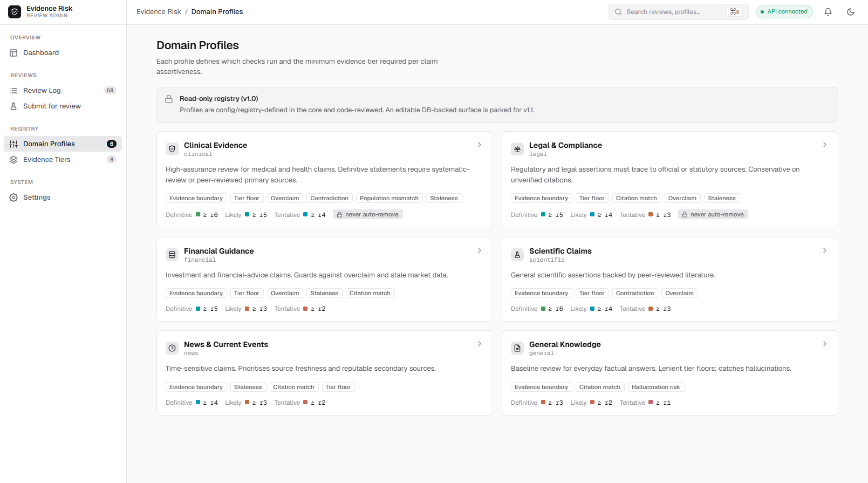868x483 pixels.
Task: Open the Dashboard sidebar item
Action: click(x=63, y=53)
